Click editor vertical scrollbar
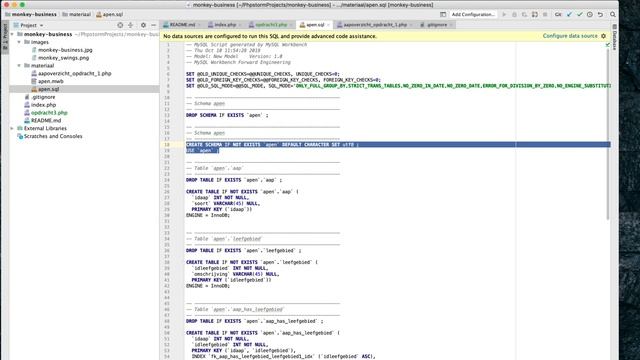The width and height of the screenshot is (640, 360). point(608,133)
